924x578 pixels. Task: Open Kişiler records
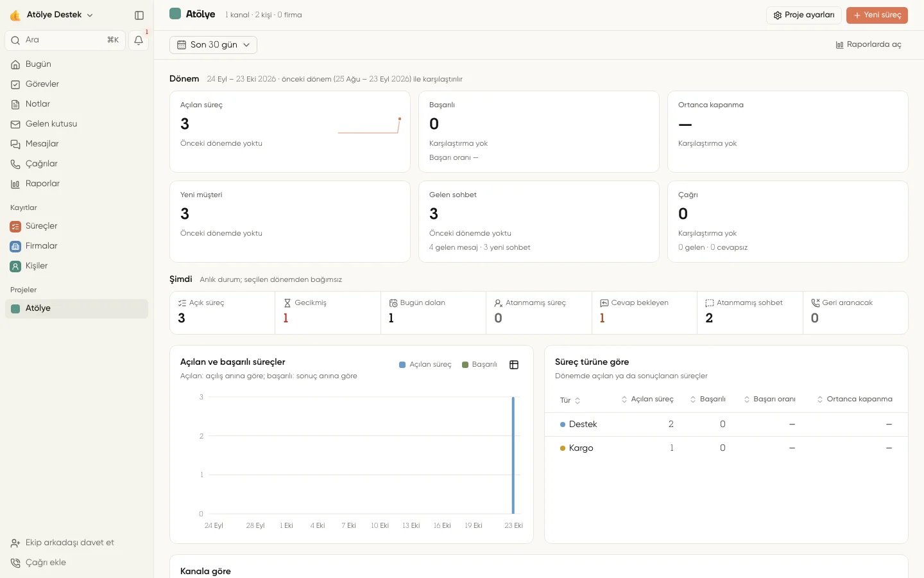tap(77, 266)
